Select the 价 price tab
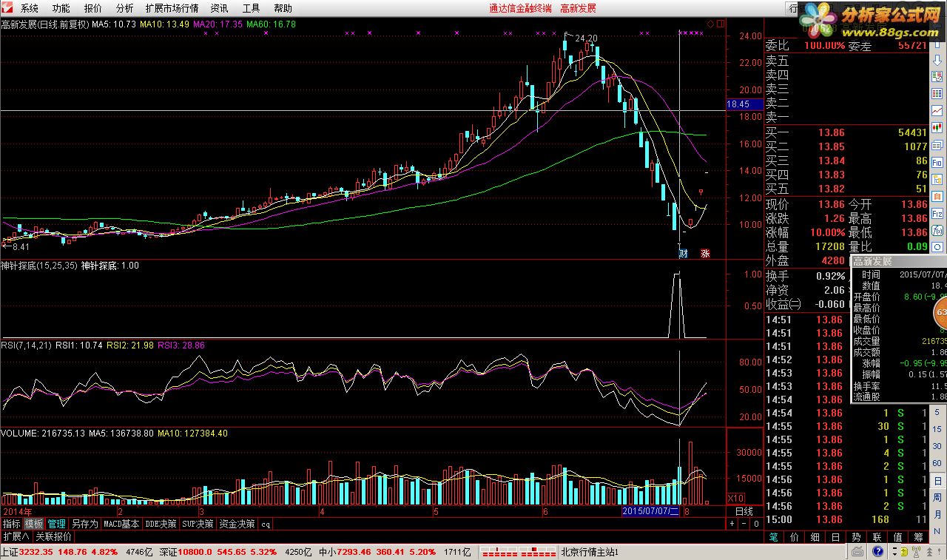The height and width of the screenshot is (560, 947). pyautogui.click(x=795, y=537)
